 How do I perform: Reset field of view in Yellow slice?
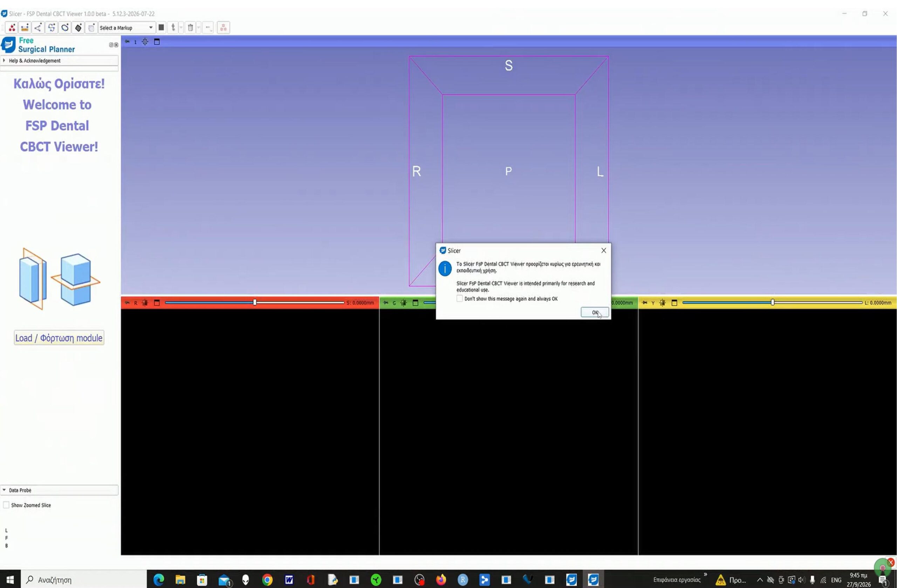coord(663,303)
